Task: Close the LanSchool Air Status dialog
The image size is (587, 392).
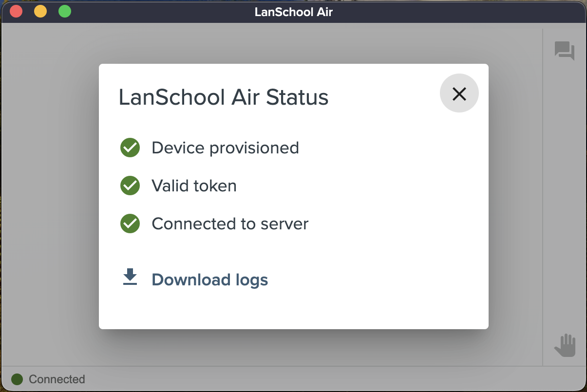Action: click(x=459, y=93)
